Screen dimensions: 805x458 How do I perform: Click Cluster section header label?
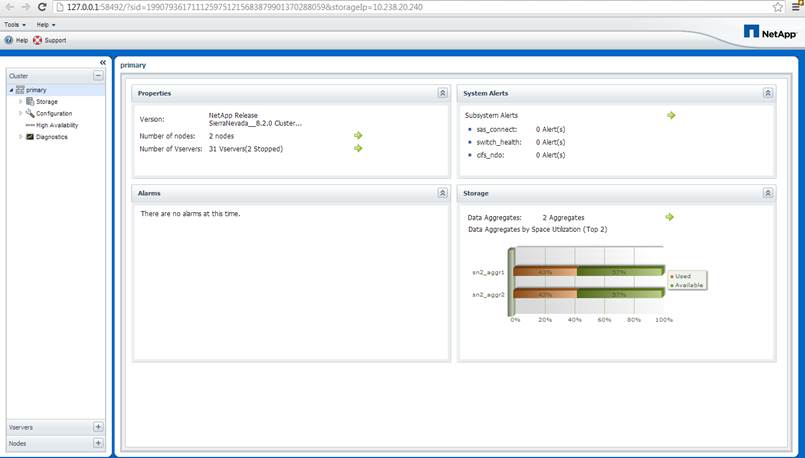pyautogui.click(x=18, y=76)
